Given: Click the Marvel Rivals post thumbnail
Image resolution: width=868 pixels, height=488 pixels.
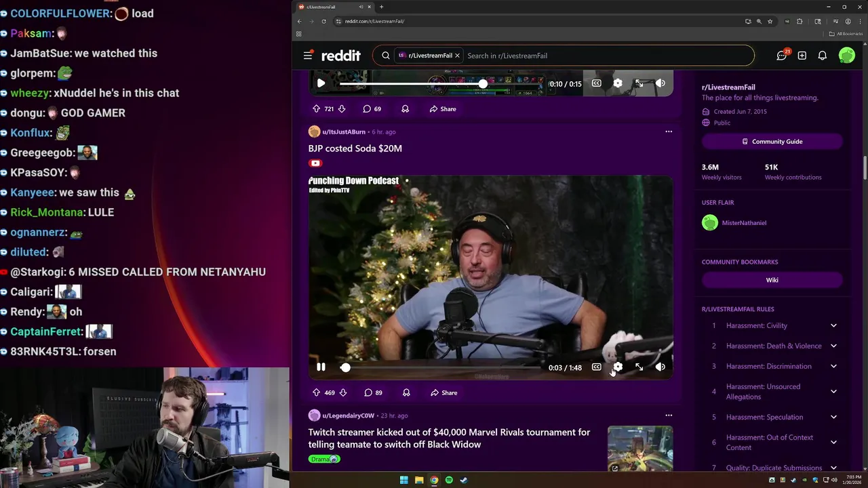Looking at the screenshot, I should pos(640,448).
